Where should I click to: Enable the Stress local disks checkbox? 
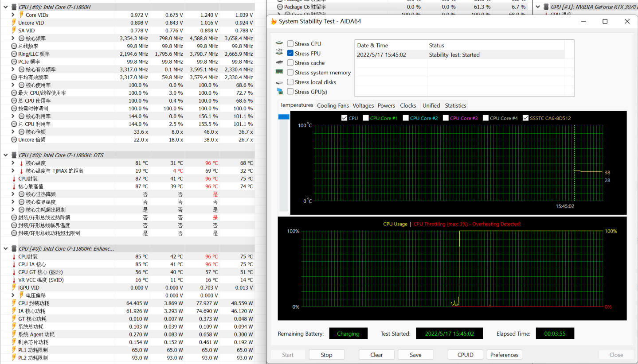click(x=290, y=82)
